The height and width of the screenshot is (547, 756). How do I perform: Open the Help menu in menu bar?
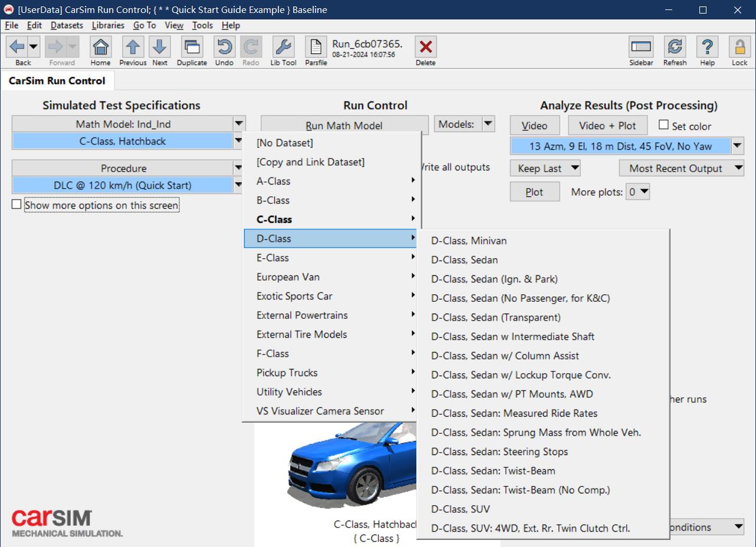coord(231,25)
